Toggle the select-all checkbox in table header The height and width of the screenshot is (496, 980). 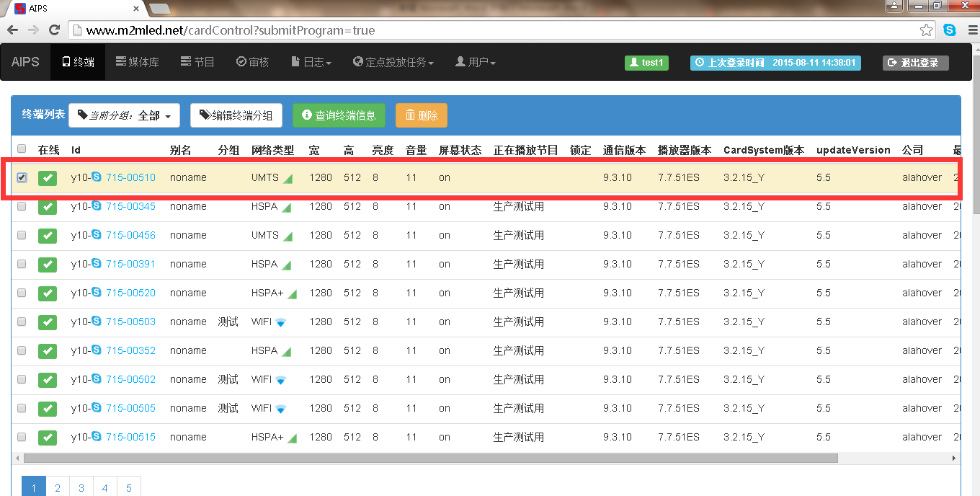click(x=22, y=149)
